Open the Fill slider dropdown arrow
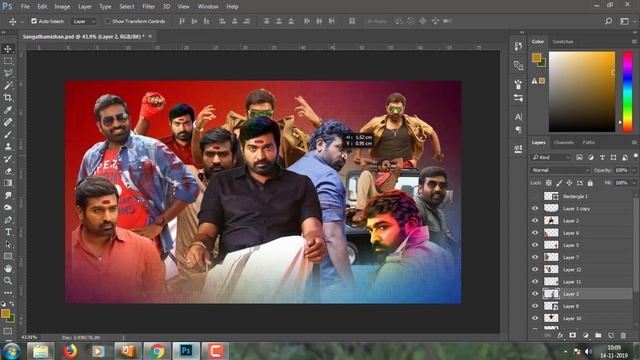Screen dimensions: 640x360 (634, 183)
